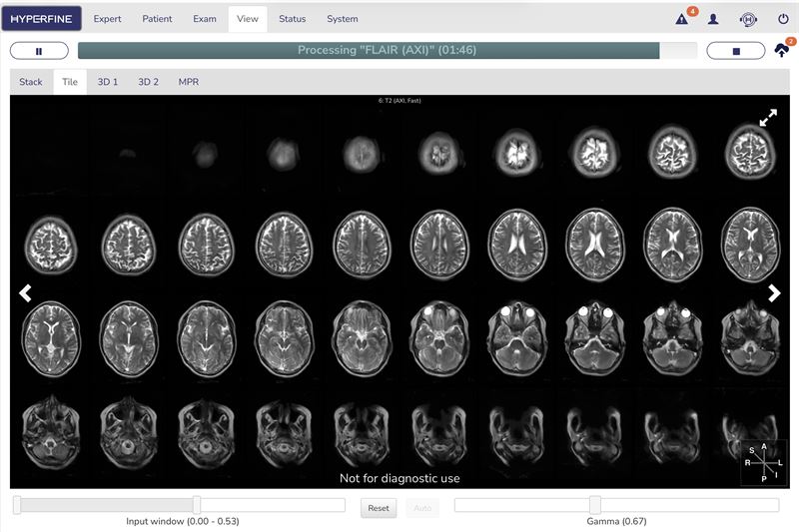Open the user profile icon

713,19
